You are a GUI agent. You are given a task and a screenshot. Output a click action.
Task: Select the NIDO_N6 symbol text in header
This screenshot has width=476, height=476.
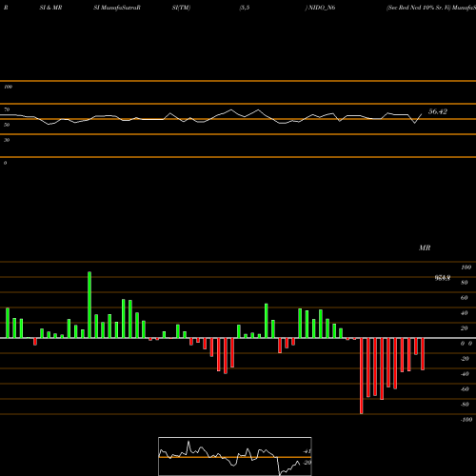(x=322, y=8)
